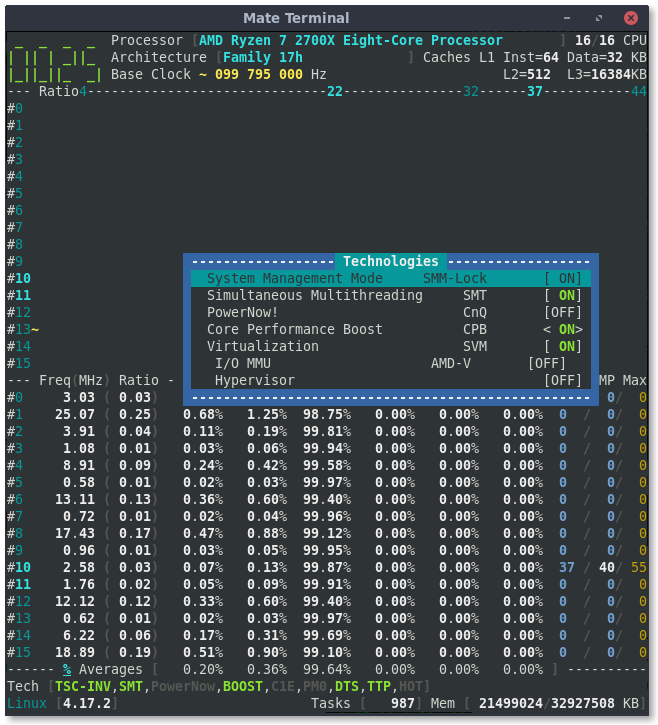Screen dimensions: 658x725
Task: Toggle I/O MMU AMD-V [OFF] value
Action: 547,363
